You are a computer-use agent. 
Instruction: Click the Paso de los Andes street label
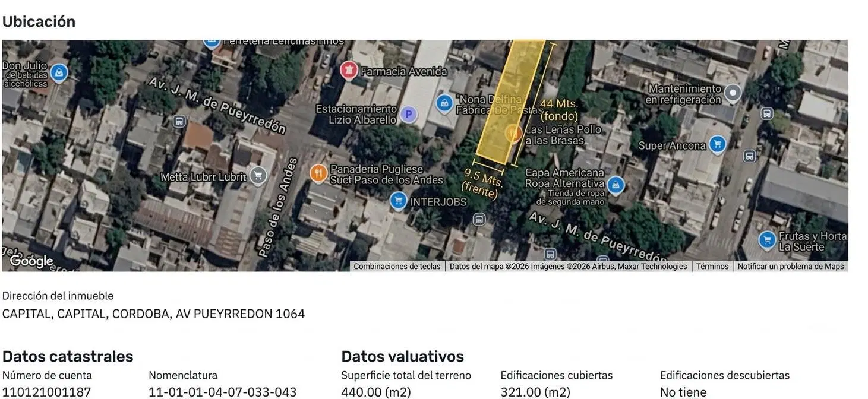(278, 207)
